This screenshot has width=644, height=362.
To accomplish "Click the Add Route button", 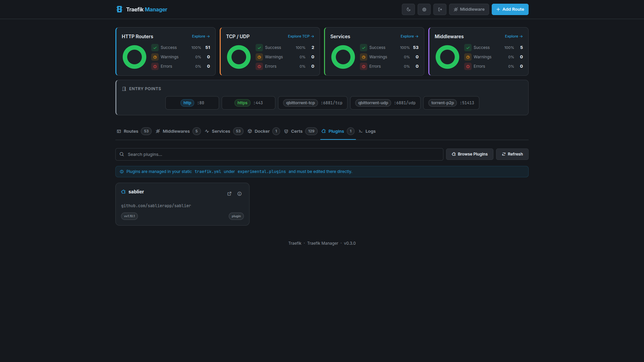I will click(510, 9).
